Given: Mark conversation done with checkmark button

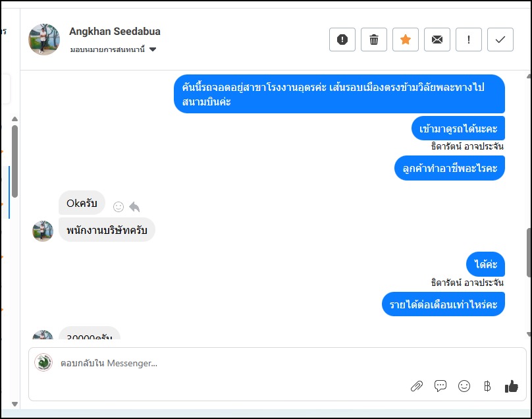Looking at the screenshot, I should [500, 40].
